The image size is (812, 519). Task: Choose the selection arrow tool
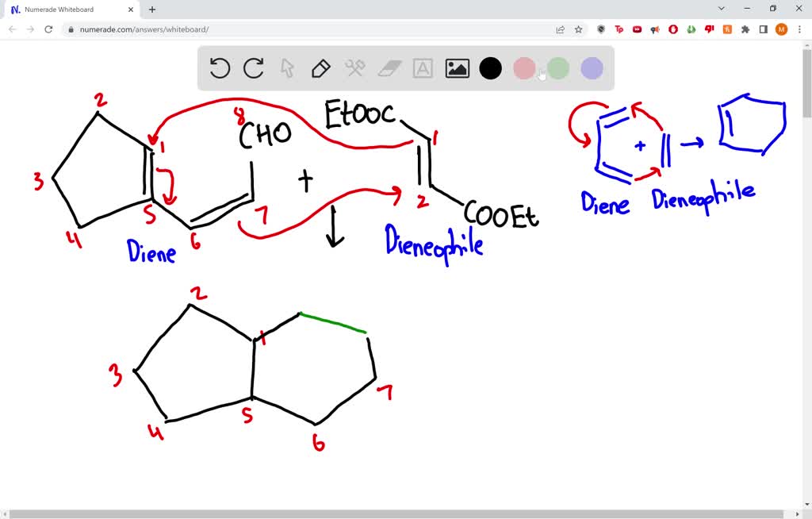[287, 68]
